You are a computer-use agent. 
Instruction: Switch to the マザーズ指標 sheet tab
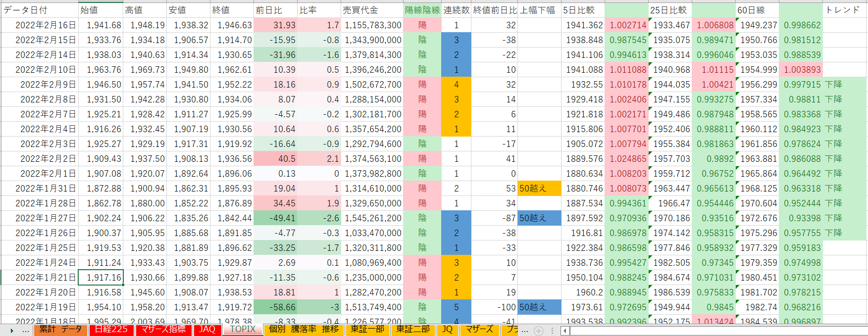click(x=163, y=330)
